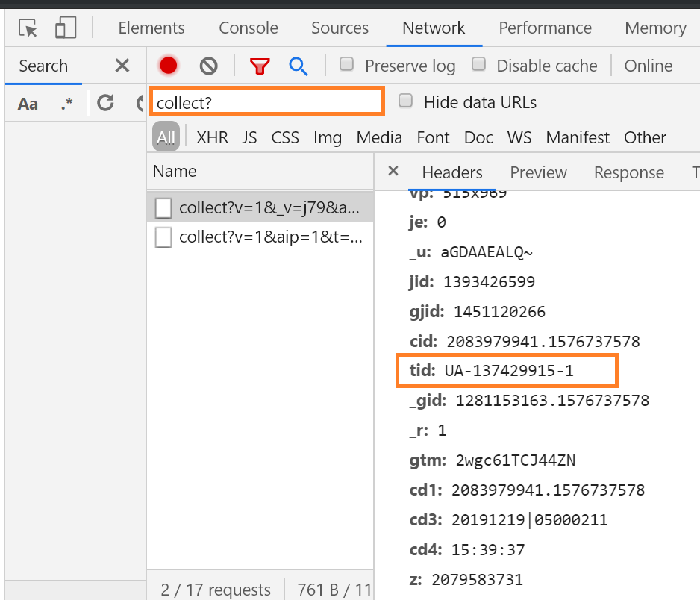Clear the network log
700x600 pixels.
pyautogui.click(x=208, y=66)
